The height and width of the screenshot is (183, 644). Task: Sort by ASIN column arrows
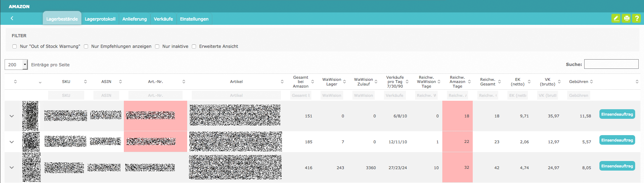[x=120, y=82]
